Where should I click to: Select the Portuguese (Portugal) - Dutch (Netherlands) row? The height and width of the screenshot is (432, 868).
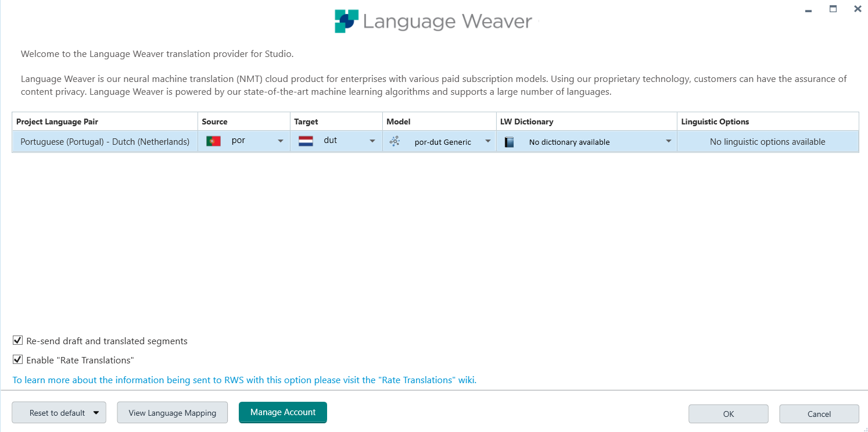point(435,141)
